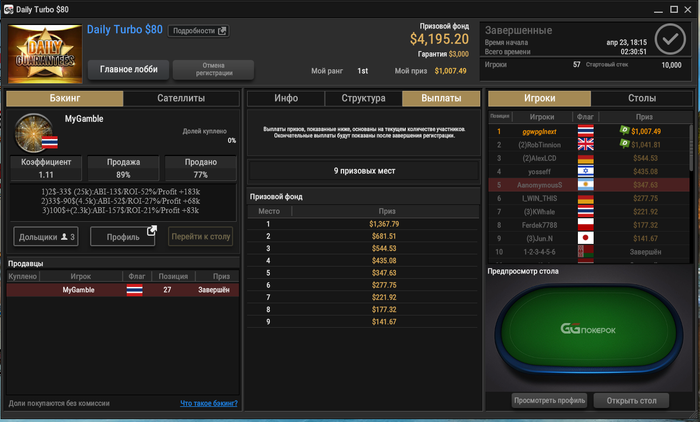Select MyGamble row in Продавцы table
This screenshot has height=422, width=700.
(x=123, y=290)
